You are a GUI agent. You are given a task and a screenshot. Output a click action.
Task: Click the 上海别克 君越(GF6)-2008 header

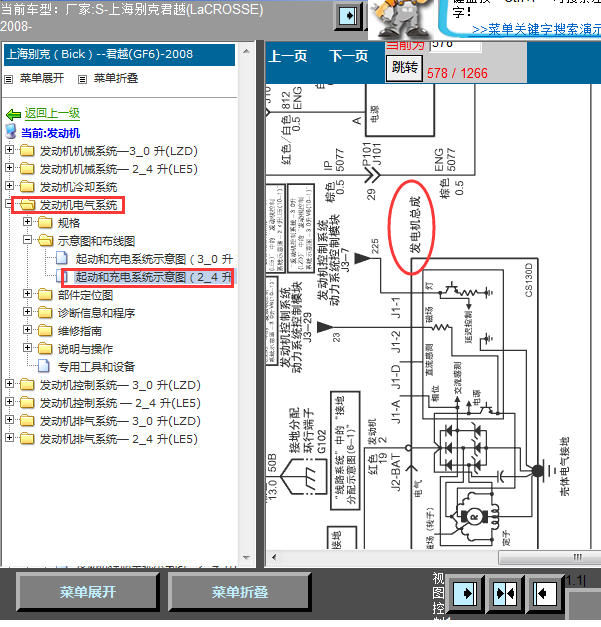[x=119, y=55]
